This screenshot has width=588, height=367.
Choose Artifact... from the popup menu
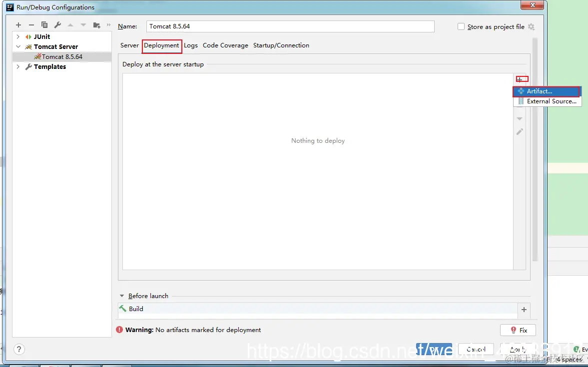tap(547, 91)
